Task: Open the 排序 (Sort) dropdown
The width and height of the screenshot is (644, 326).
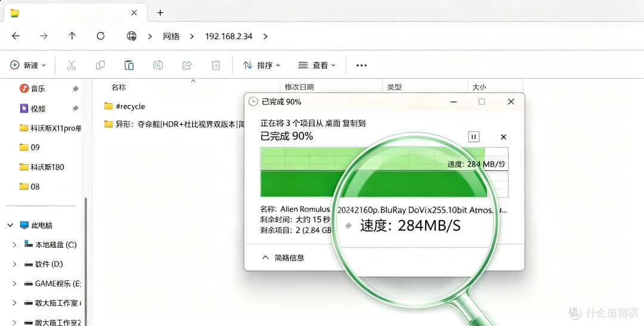Action: 262,65
